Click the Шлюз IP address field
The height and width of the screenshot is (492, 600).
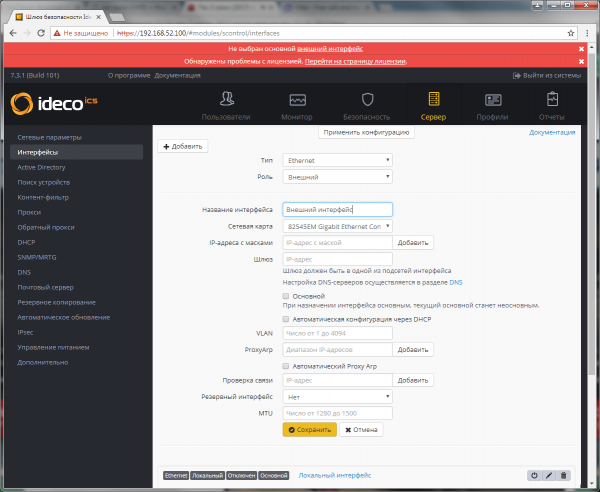click(337, 259)
